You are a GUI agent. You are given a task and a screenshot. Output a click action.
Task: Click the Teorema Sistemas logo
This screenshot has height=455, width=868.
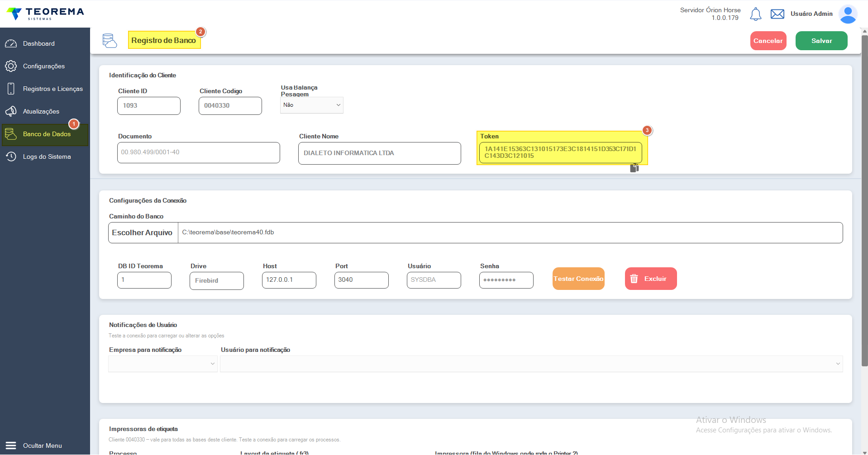[x=45, y=14]
